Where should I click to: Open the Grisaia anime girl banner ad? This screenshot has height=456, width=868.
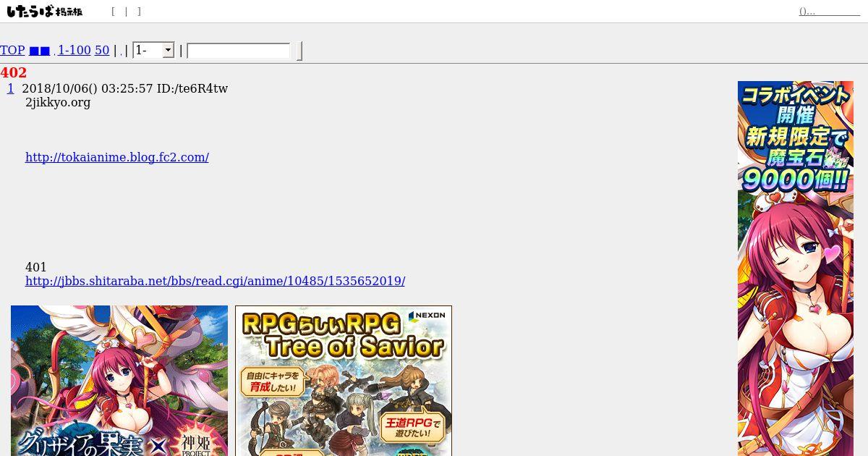pyautogui.click(x=119, y=381)
